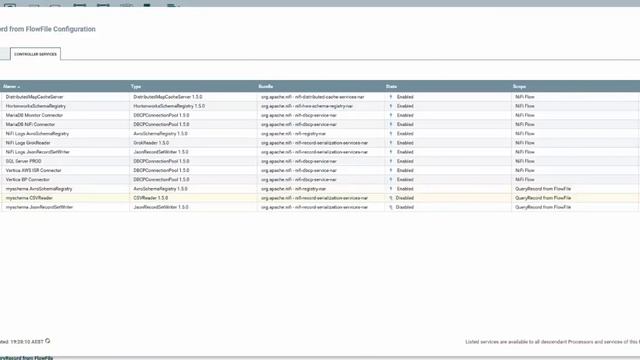640x360 pixels.
Task: Click Disabled state text for myschema JsonRecordSetWriter
Action: pyautogui.click(x=404, y=207)
